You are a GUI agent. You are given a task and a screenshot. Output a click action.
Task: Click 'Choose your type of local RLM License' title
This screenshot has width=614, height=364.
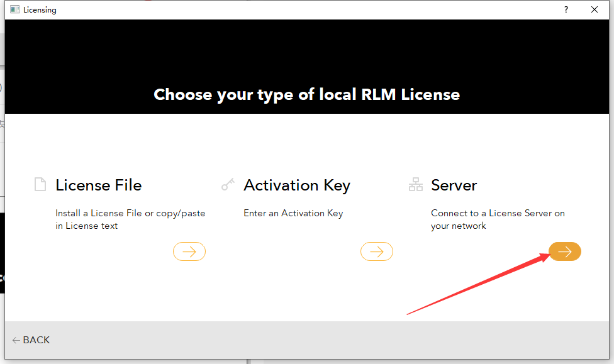(x=306, y=95)
